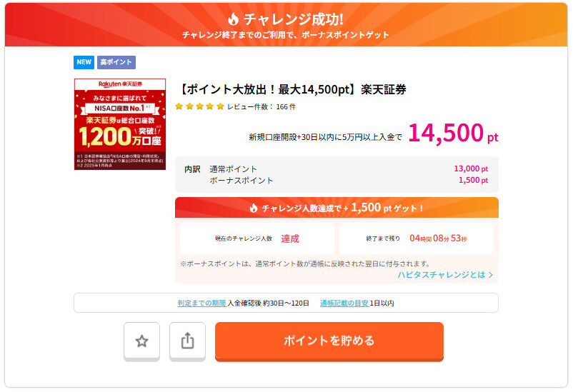Click the share icon button
573x392 pixels.
tap(187, 341)
